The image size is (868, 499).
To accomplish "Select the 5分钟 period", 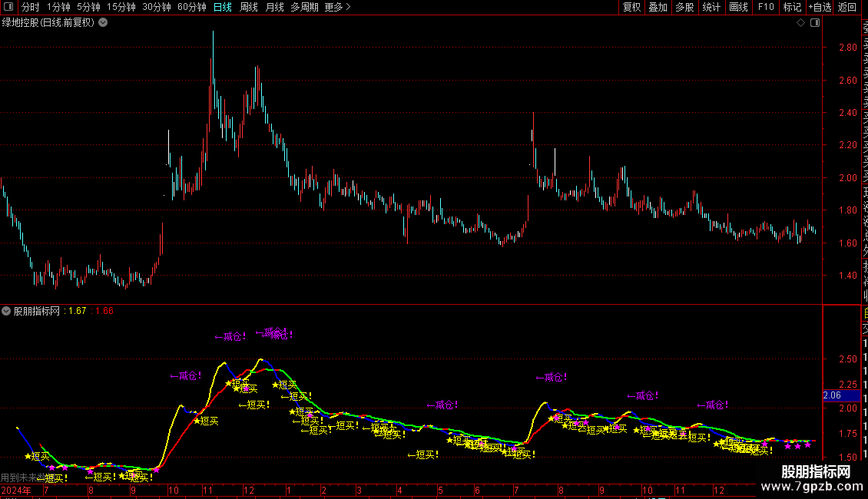I will pyautogui.click(x=88, y=7).
